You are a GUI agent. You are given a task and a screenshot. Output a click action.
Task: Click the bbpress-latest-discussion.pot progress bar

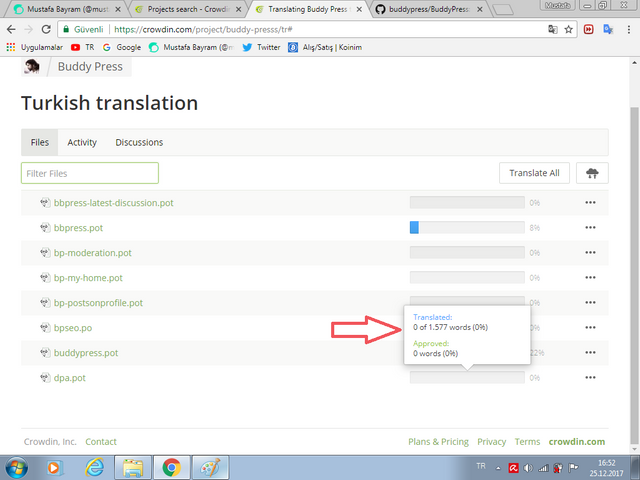coord(467,202)
